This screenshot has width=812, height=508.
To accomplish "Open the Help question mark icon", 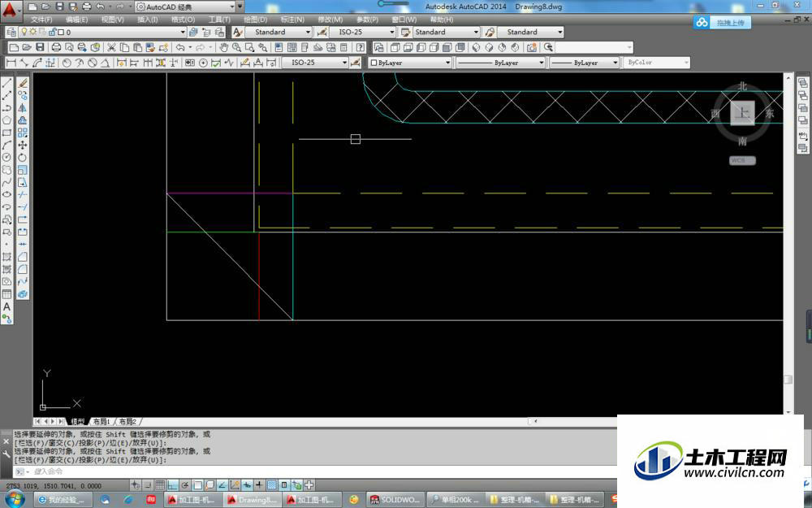I will (361, 47).
